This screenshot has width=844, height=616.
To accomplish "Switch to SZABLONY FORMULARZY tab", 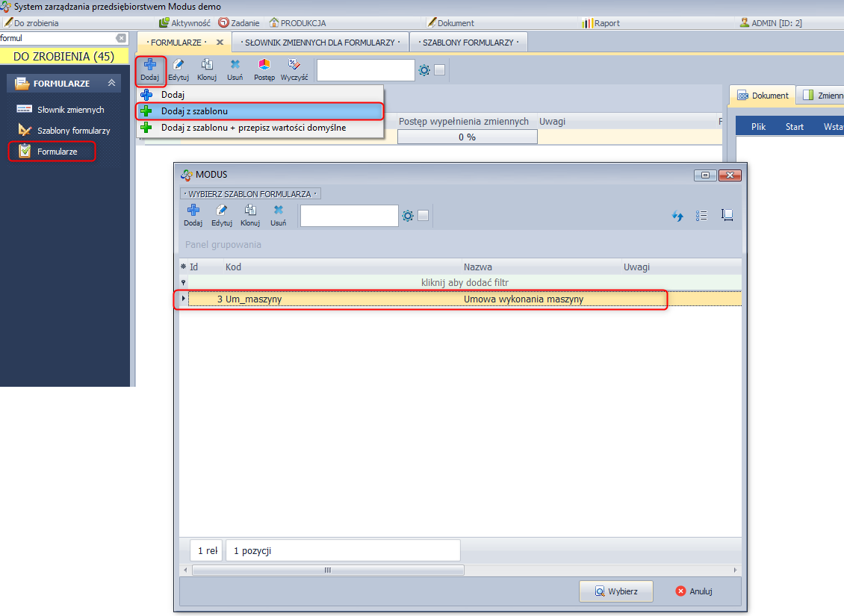I will [468, 43].
